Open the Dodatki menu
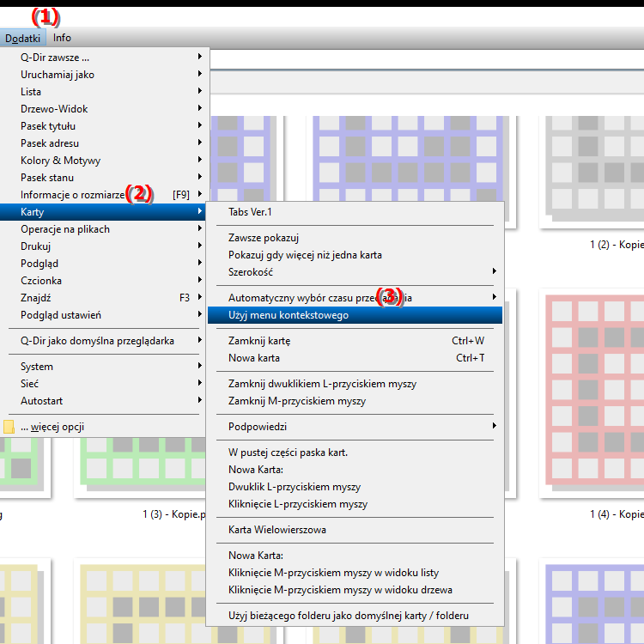The image size is (644, 644). (22, 38)
